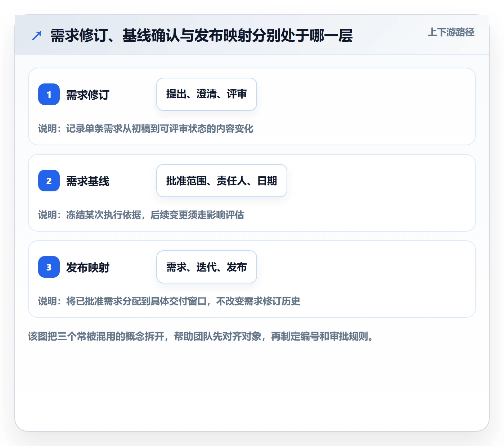Click the title 需求修订、基线确认与发布映射分别处于哪一层
Screen dimensions: 504x446
tap(202, 36)
